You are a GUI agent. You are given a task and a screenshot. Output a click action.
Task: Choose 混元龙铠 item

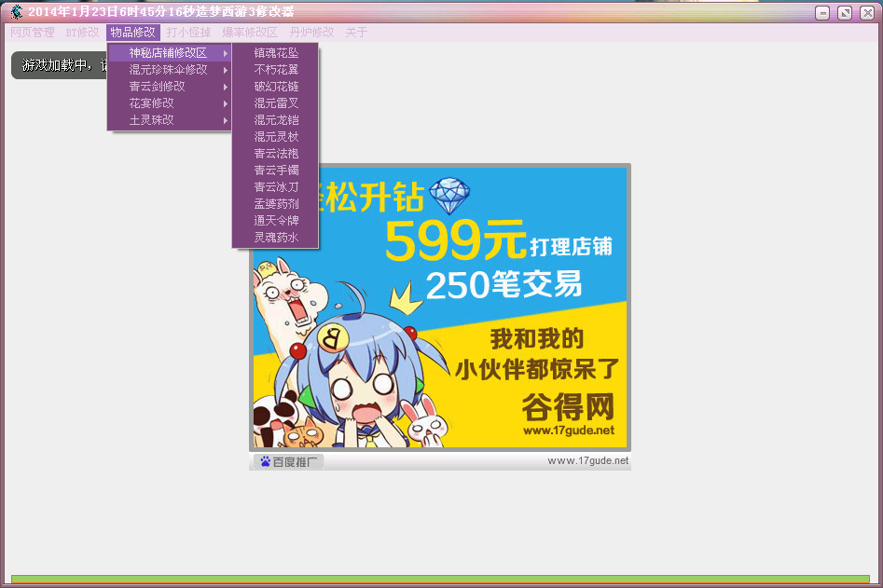click(x=276, y=120)
